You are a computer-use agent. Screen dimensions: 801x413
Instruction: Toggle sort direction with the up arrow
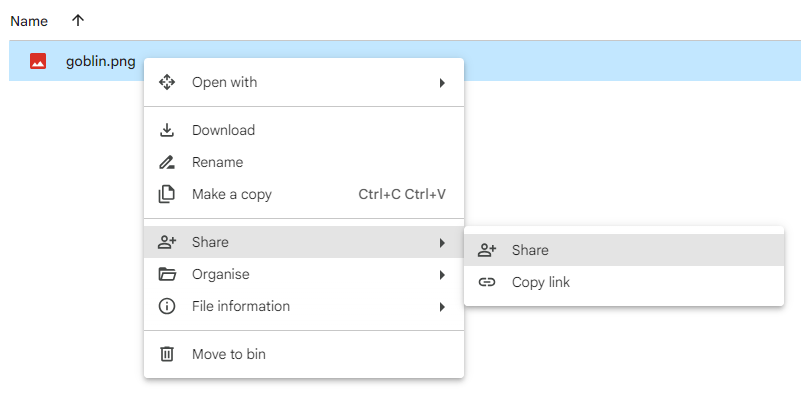pos(79,20)
